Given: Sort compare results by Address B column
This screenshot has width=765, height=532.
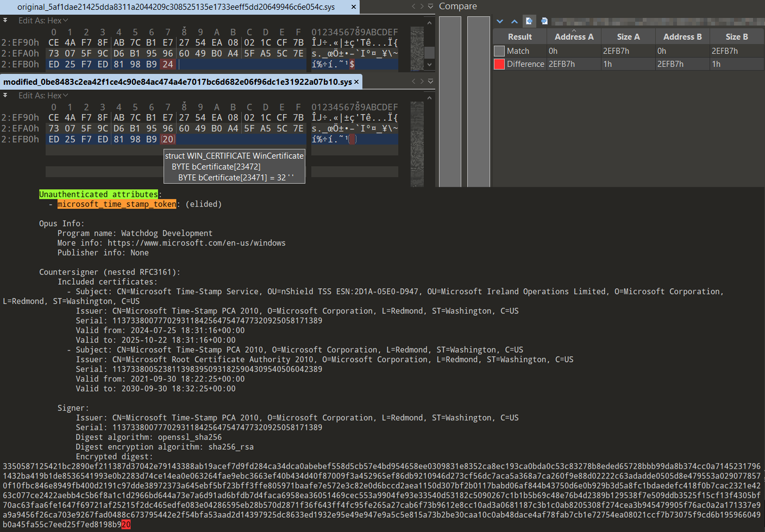Looking at the screenshot, I should [682, 37].
